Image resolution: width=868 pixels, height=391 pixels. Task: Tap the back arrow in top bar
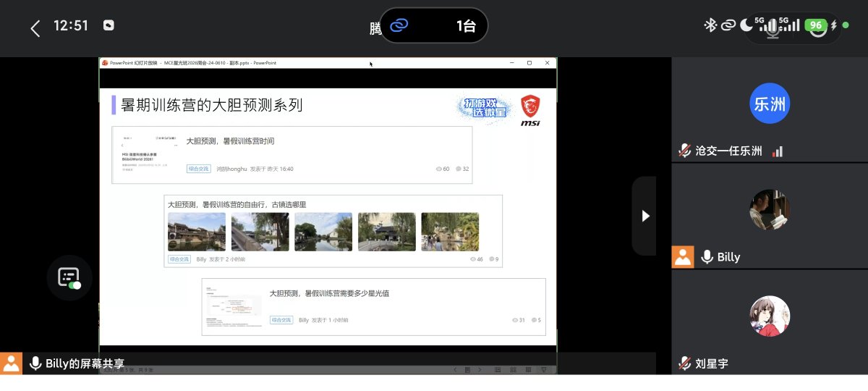coord(35,28)
